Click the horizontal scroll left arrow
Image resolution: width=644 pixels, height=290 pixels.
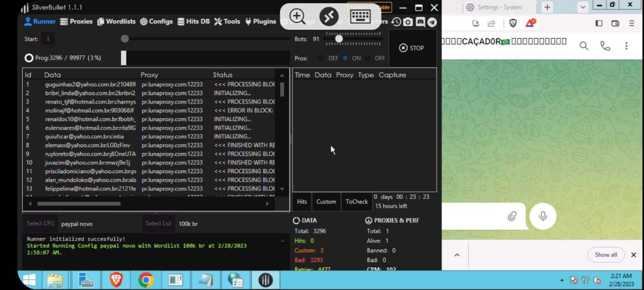point(30,203)
